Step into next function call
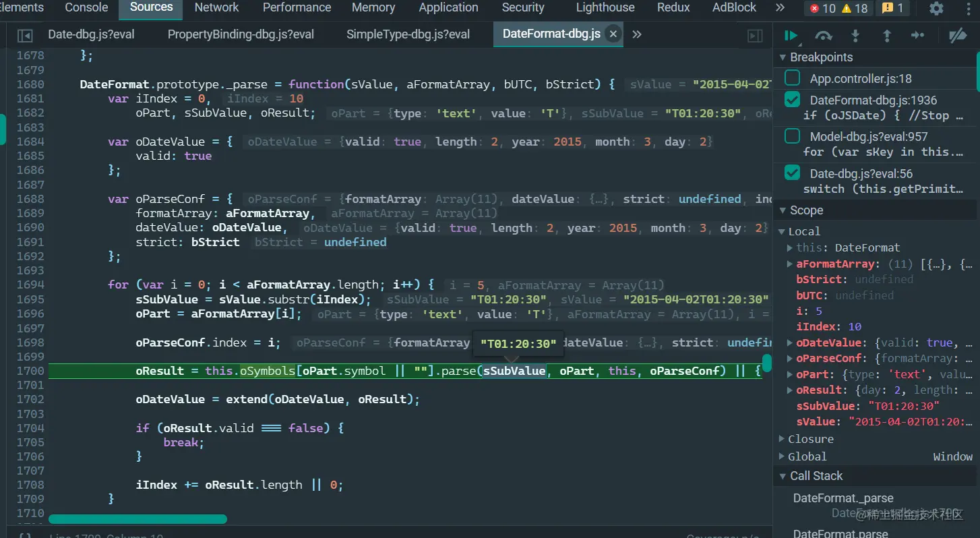Viewport: 980px width, 538px height. 855,36
